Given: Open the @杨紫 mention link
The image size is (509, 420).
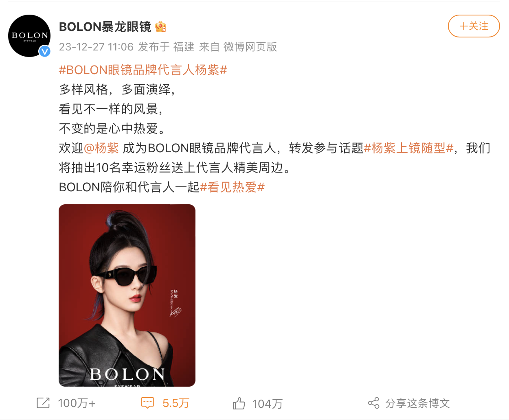Looking at the screenshot, I should coord(101,148).
